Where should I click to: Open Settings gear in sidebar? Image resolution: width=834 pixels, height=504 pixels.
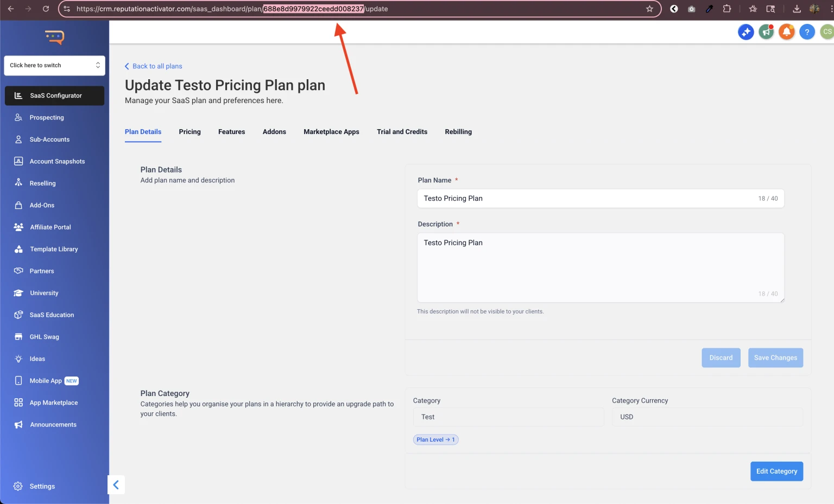pyautogui.click(x=42, y=486)
